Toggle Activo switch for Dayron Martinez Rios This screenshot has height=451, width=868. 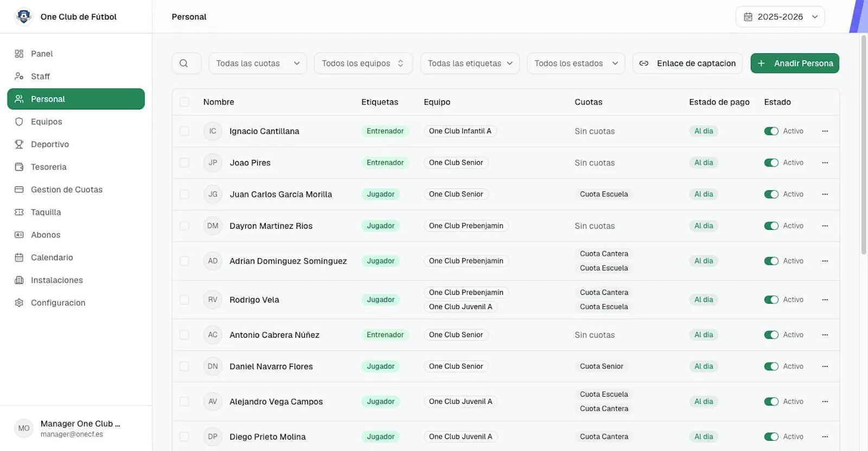click(x=771, y=226)
